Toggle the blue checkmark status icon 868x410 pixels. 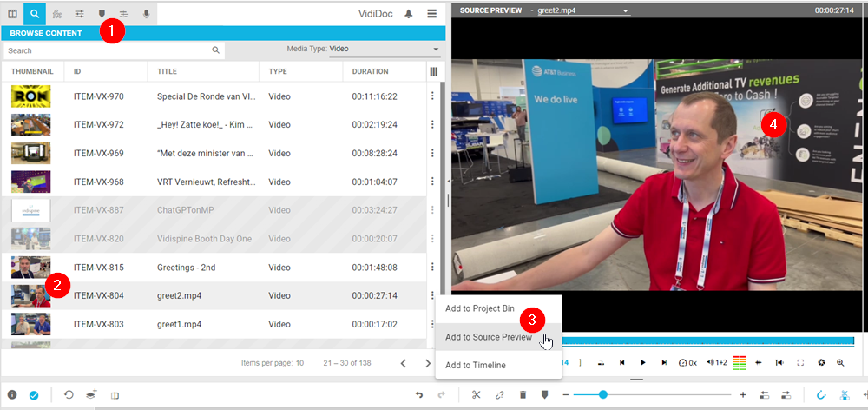tap(34, 395)
